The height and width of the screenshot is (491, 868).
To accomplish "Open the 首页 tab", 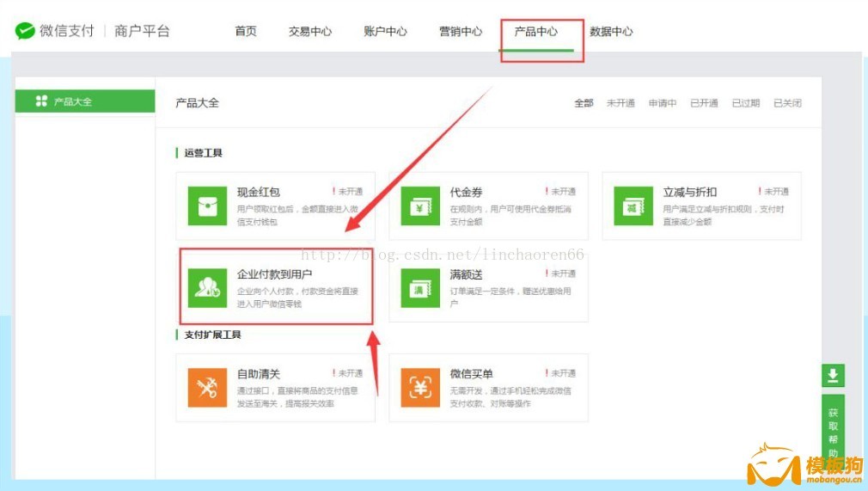I will pyautogui.click(x=246, y=31).
